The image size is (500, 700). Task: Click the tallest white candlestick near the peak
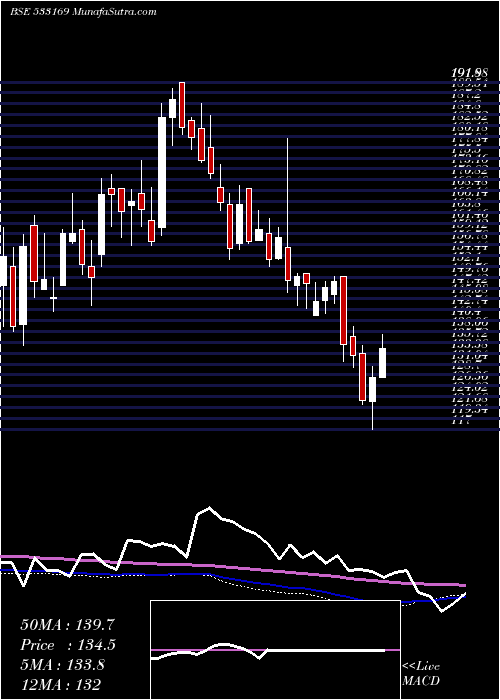pyautogui.click(x=162, y=172)
